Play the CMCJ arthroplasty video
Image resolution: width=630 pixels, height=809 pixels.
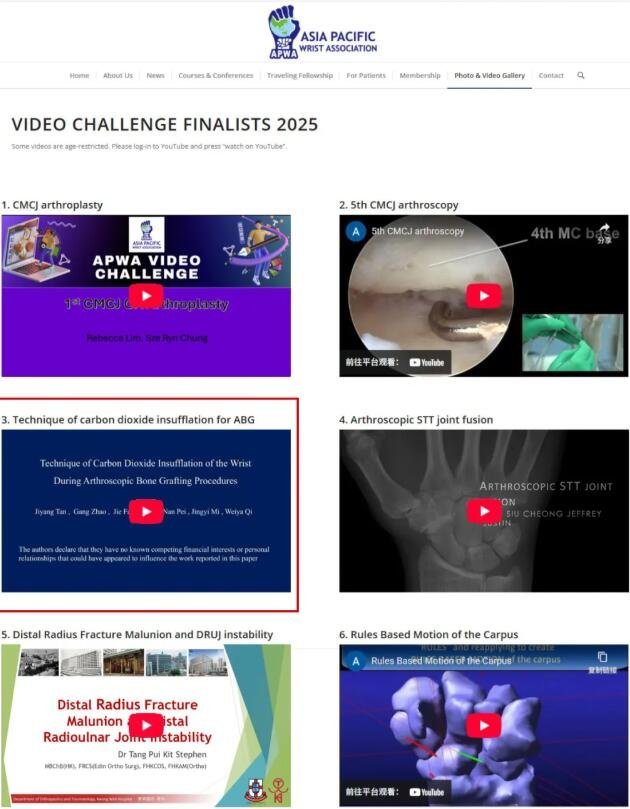[146, 296]
